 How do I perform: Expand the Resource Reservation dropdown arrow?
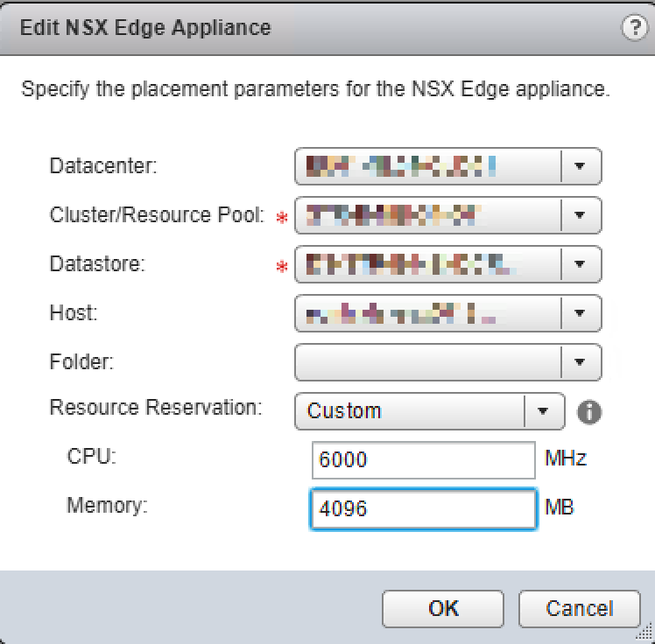[541, 411]
